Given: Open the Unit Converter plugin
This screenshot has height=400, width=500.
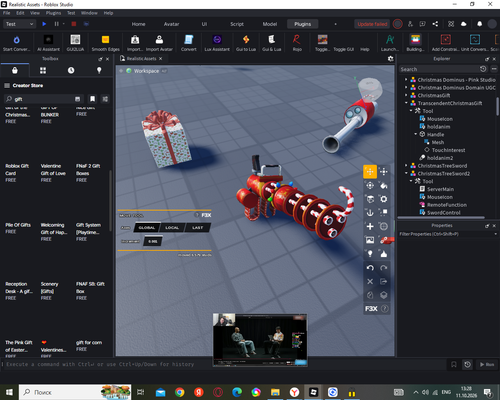Looking at the screenshot, I should tap(475, 43).
